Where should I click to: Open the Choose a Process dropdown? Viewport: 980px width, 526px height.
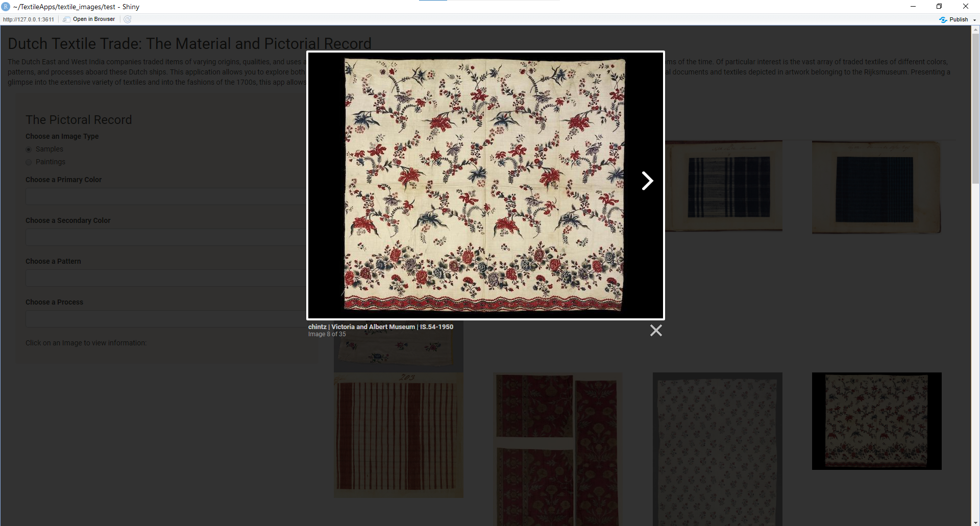pyautogui.click(x=166, y=319)
